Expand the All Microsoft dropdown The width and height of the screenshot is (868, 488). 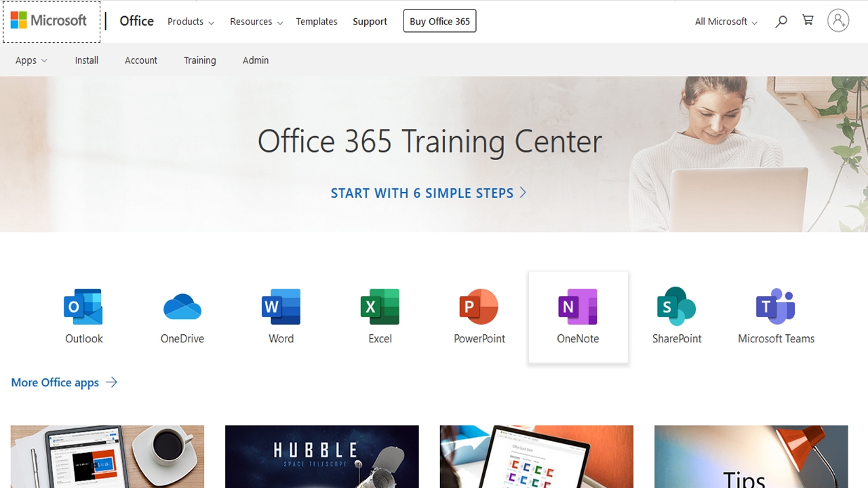click(726, 22)
